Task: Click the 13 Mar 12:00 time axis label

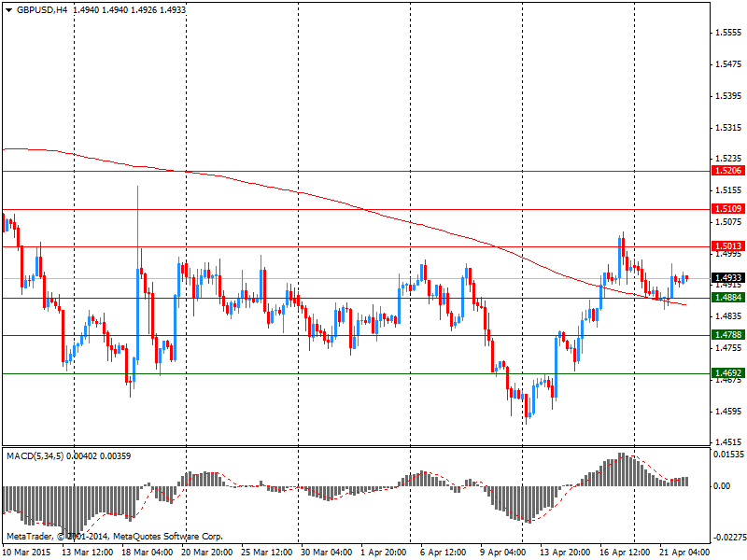Action: pos(88,553)
